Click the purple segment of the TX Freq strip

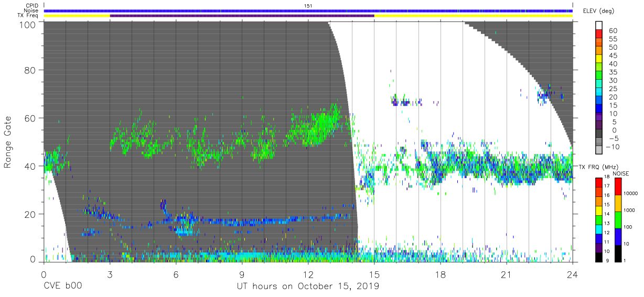pyautogui.click(x=242, y=16)
